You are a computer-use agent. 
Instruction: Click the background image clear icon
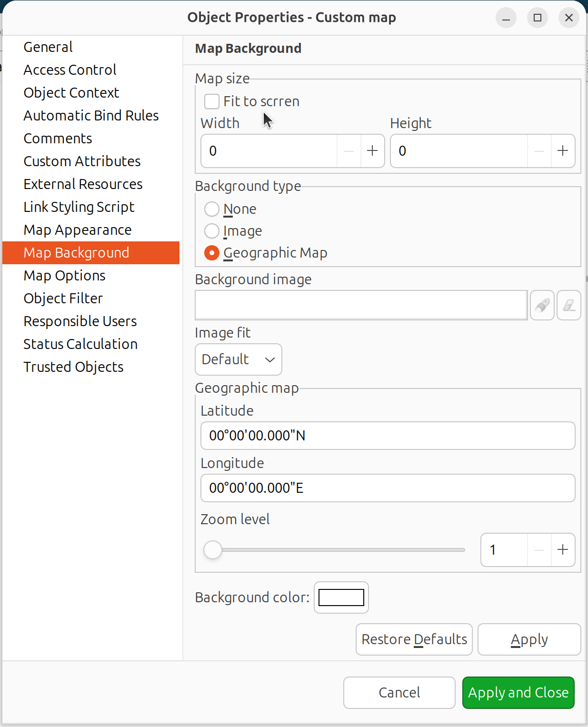pos(568,305)
